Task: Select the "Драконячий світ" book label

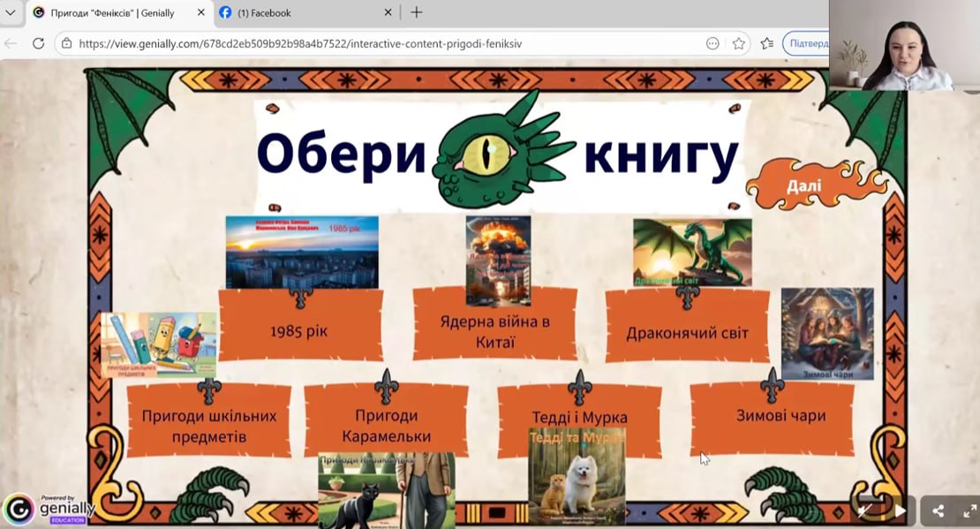Action: tap(686, 333)
